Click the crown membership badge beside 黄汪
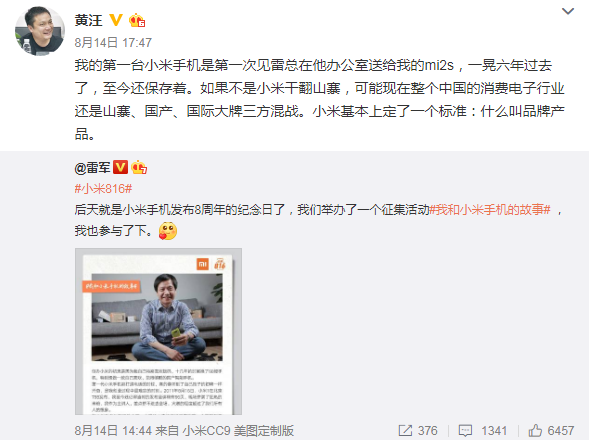The height and width of the screenshot is (440, 589). [137, 20]
